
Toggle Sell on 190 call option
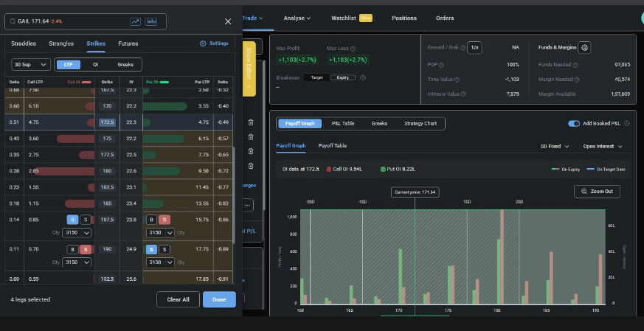tap(86, 250)
